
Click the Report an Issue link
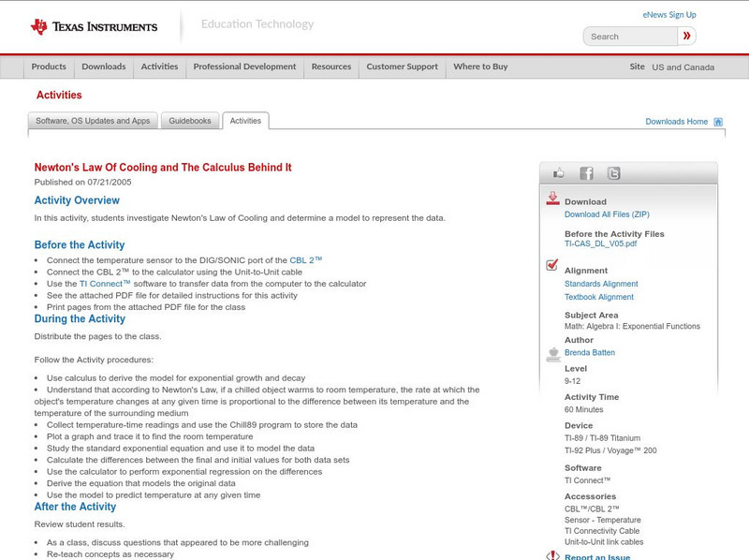tap(597, 556)
